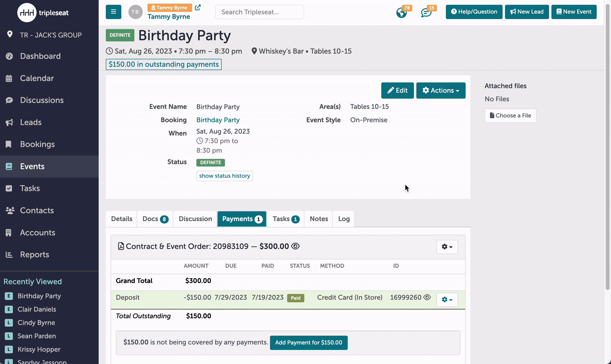Click Add Payment for $150.00
This screenshot has height=364, width=611.
[x=309, y=343]
